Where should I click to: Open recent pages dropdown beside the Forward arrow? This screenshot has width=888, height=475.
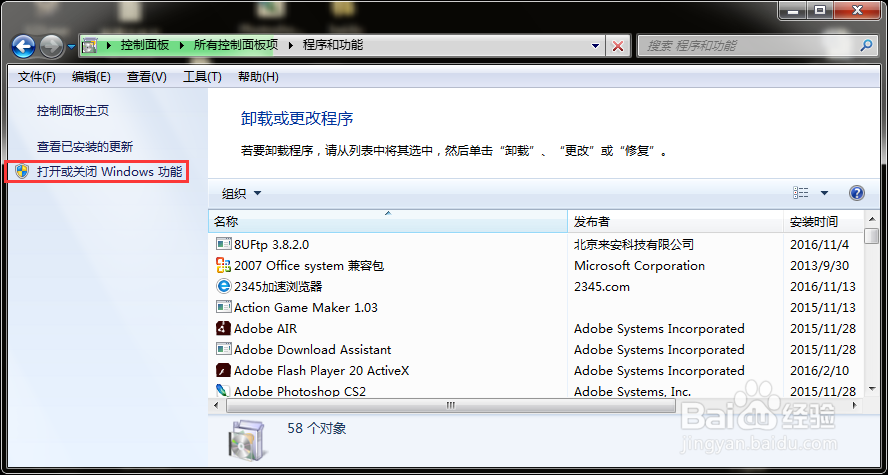71,46
